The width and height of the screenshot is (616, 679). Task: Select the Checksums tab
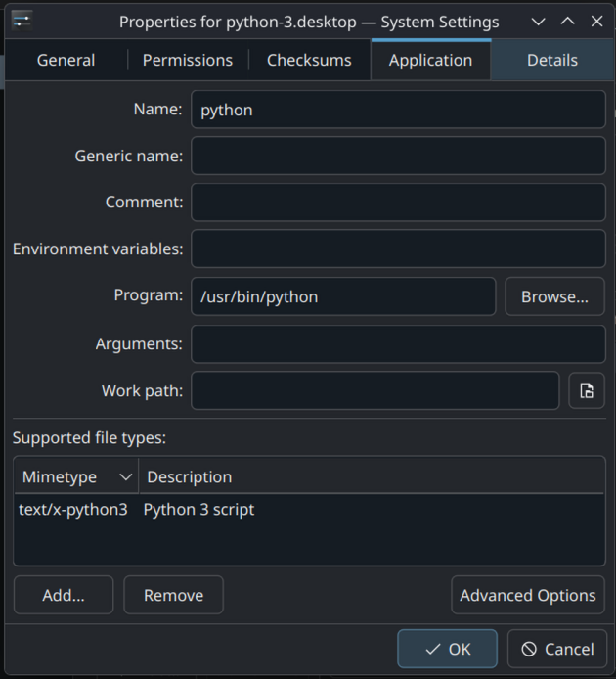click(309, 60)
